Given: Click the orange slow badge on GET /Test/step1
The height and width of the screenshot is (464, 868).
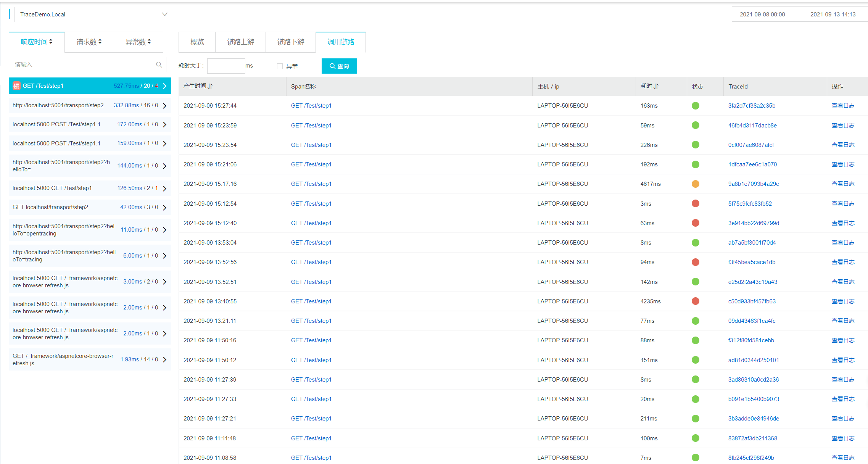Looking at the screenshot, I should 16,86.
